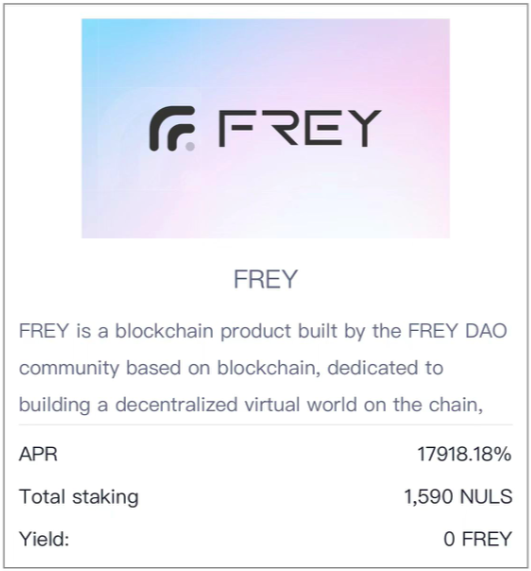Open the FREY project banner image
The width and height of the screenshot is (531, 571).
(266, 128)
